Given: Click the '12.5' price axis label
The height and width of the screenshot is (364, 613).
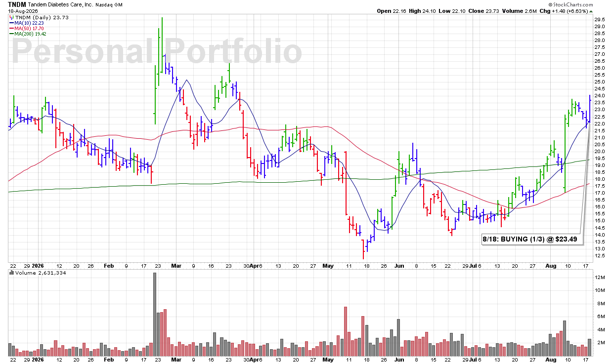Looking at the screenshot, I should pyautogui.click(x=600, y=255).
